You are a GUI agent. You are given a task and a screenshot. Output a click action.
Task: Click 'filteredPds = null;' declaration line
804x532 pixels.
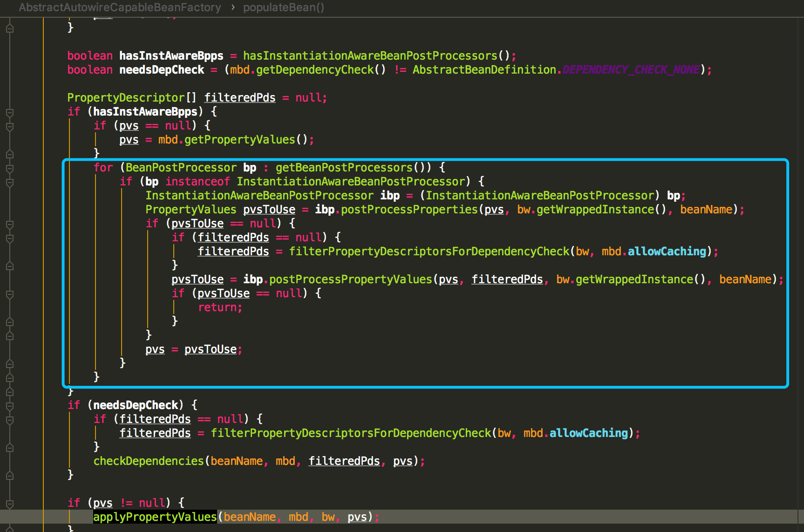click(266, 98)
